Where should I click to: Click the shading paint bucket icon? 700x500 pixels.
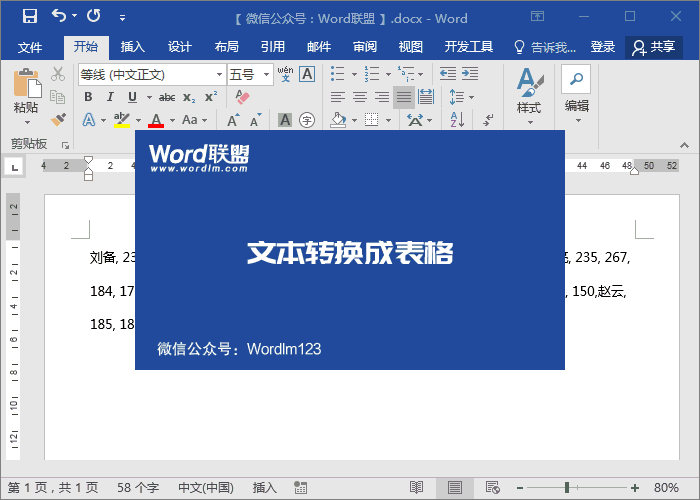point(338,120)
